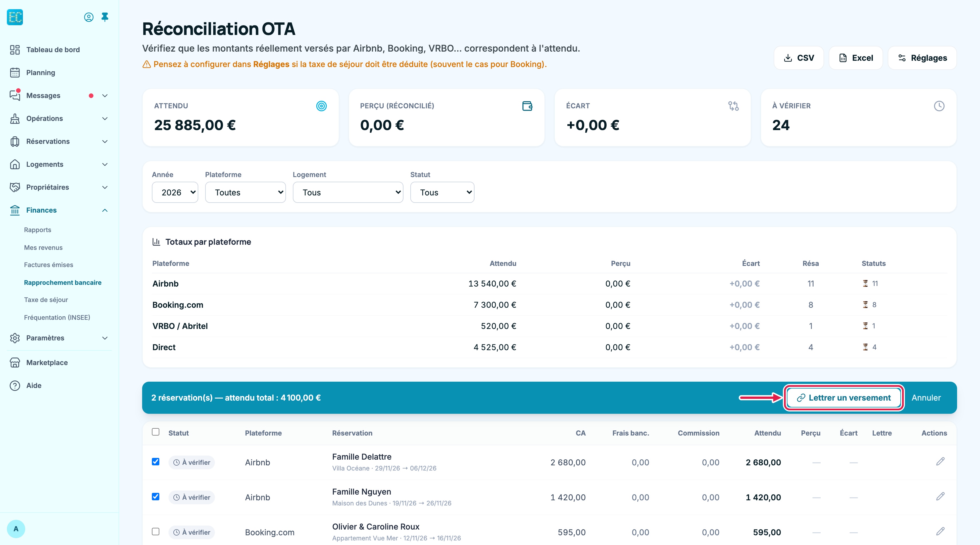Image resolution: width=980 pixels, height=545 pixels.
Task: Click the user avatar A
Action: 16,529
